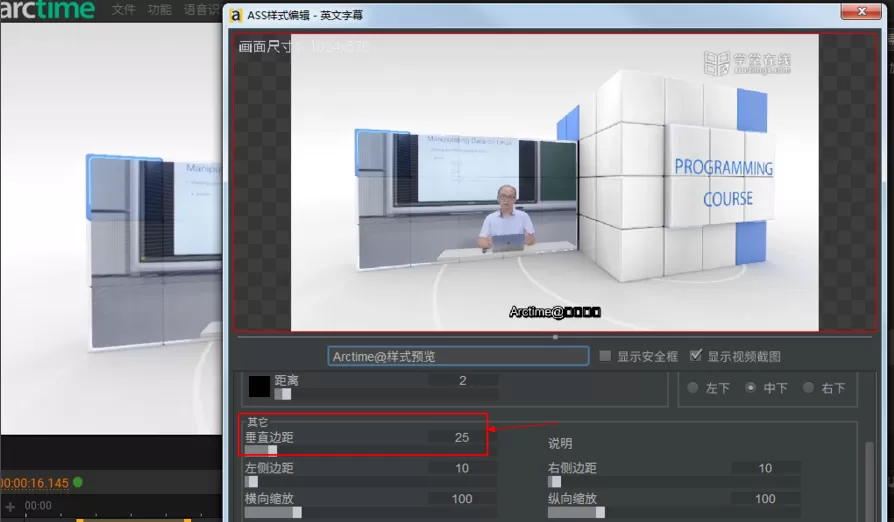Select the 左下 alignment radio button
The width and height of the screenshot is (894, 522).
(x=693, y=388)
